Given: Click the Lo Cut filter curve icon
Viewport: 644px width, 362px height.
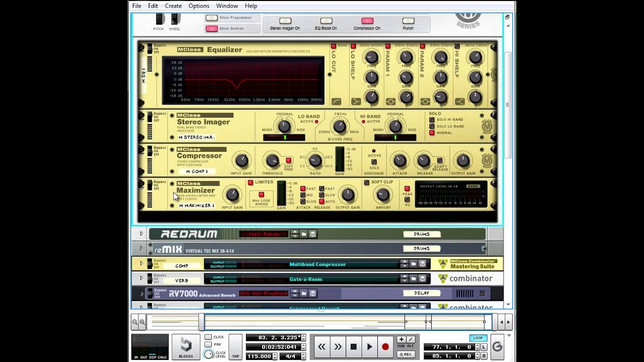Looking at the screenshot, I should click(x=336, y=102).
